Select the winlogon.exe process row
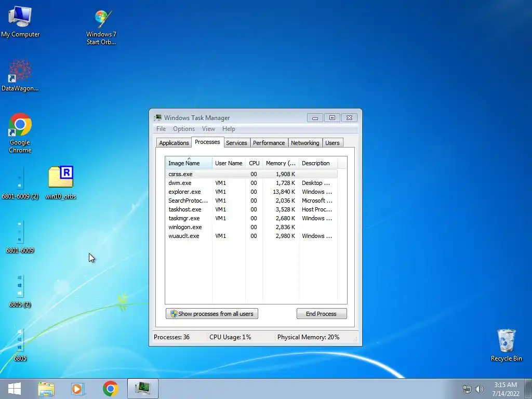532x399 pixels. tap(251, 227)
